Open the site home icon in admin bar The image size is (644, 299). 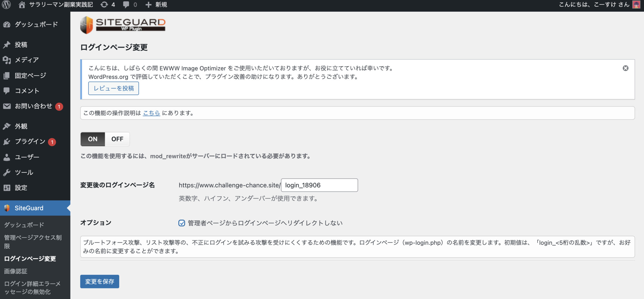(22, 5)
